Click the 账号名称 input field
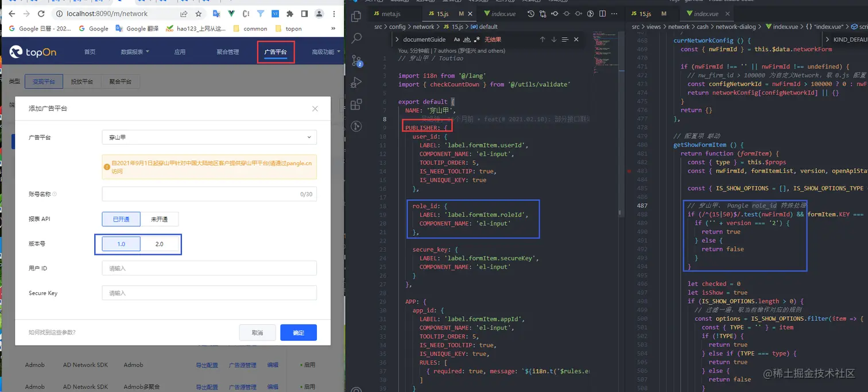 tap(209, 194)
